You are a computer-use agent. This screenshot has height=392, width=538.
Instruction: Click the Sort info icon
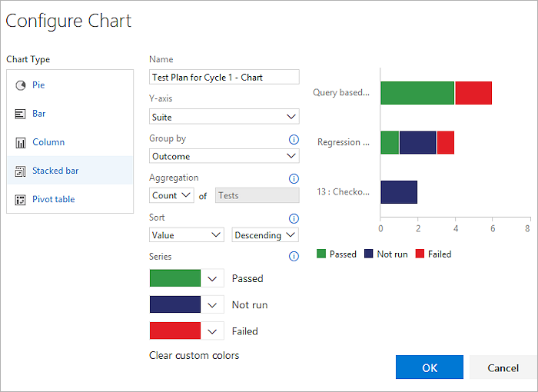pyautogui.click(x=293, y=218)
